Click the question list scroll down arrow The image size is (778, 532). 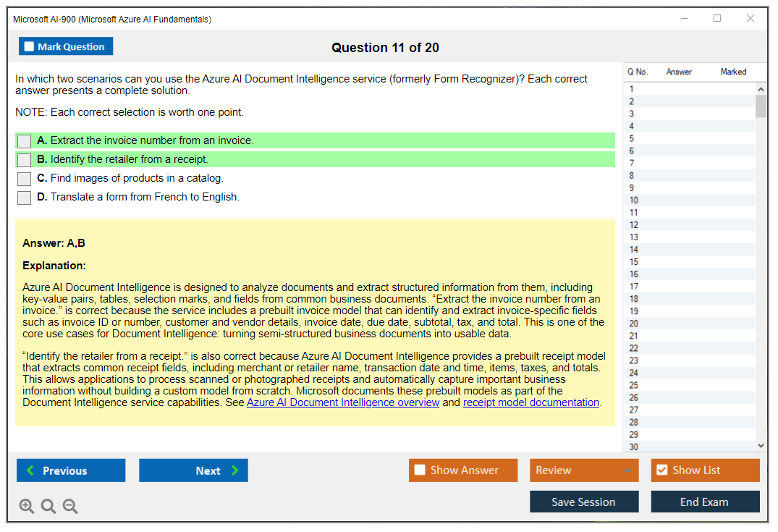click(x=761, y=446)
